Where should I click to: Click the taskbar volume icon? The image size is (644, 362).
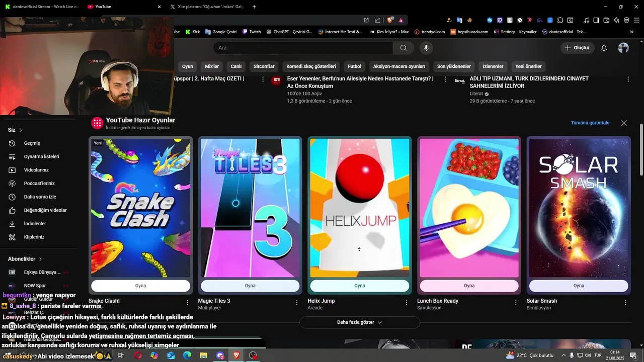(x=588, y=355)
